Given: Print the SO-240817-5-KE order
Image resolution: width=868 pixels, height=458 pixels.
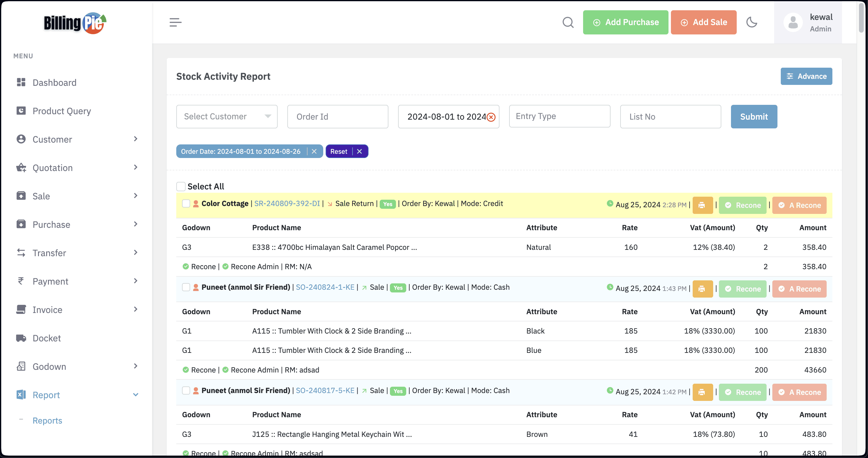Looking at the screenshot, I should [703, 392].
